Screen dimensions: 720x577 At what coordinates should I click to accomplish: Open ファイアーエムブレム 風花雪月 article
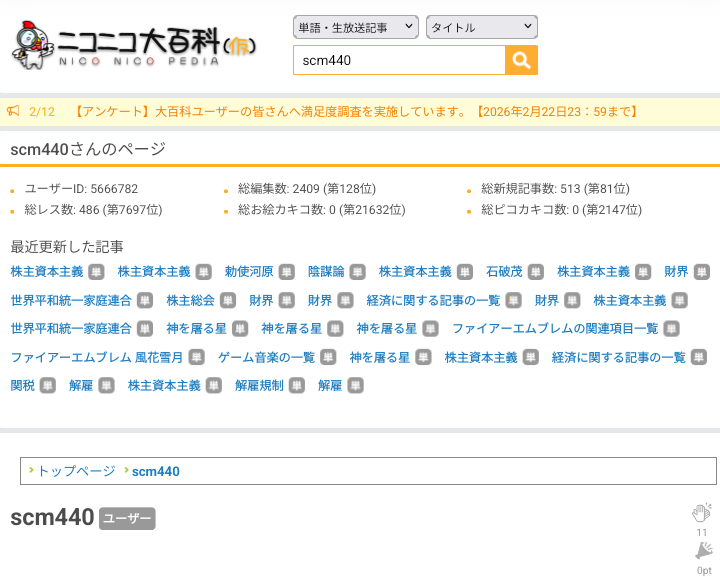[x=97, y=357]
